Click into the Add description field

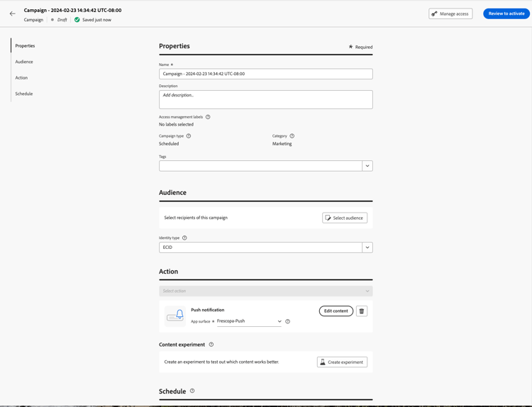click(x=266, y=99)
